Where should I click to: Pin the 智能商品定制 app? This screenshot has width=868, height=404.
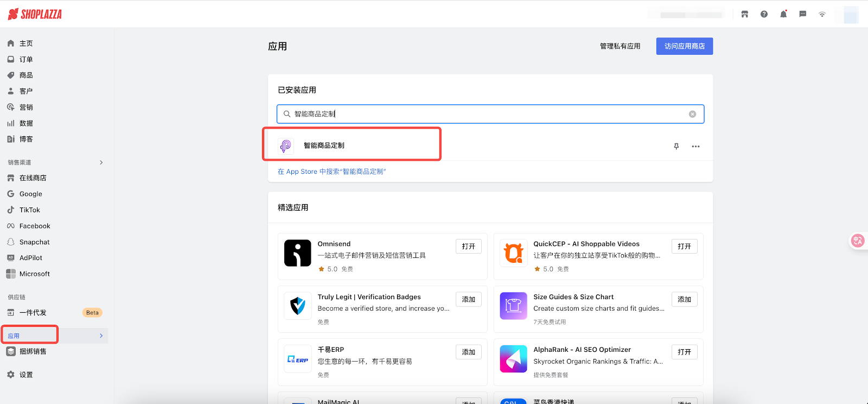[676, 146]
